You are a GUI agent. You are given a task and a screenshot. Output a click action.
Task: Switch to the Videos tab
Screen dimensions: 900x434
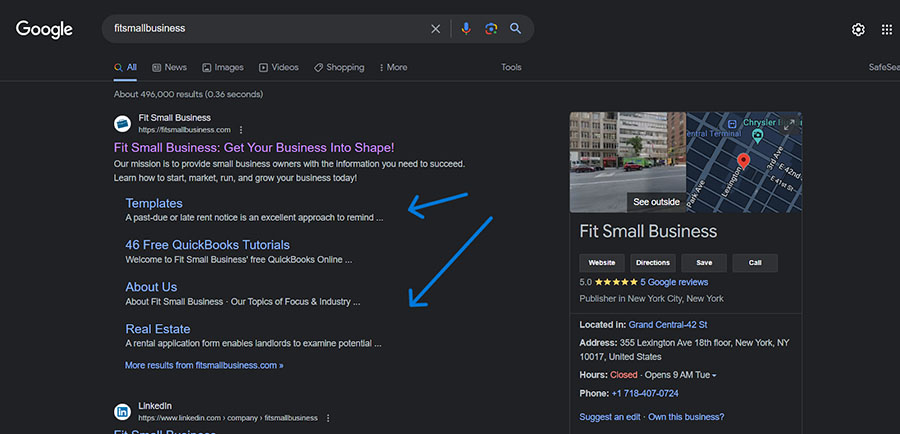tap(279, 67)
